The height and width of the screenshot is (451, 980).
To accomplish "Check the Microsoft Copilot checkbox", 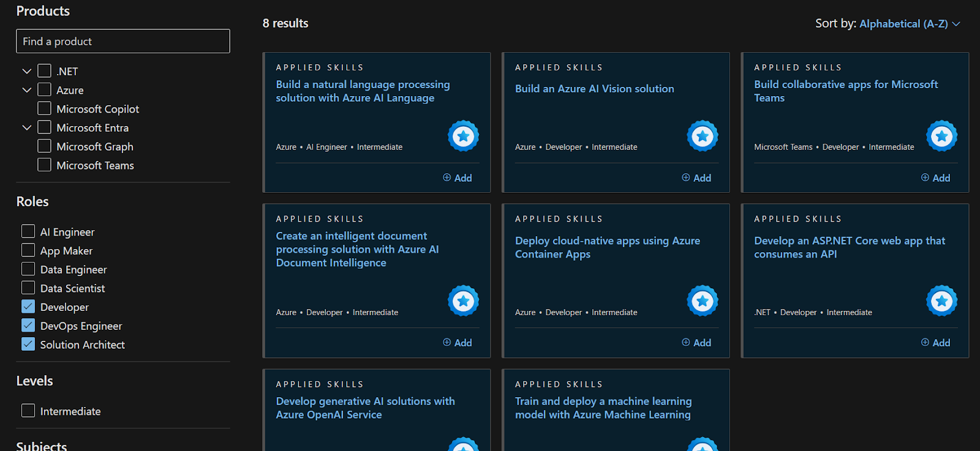I will coord(44,108).
